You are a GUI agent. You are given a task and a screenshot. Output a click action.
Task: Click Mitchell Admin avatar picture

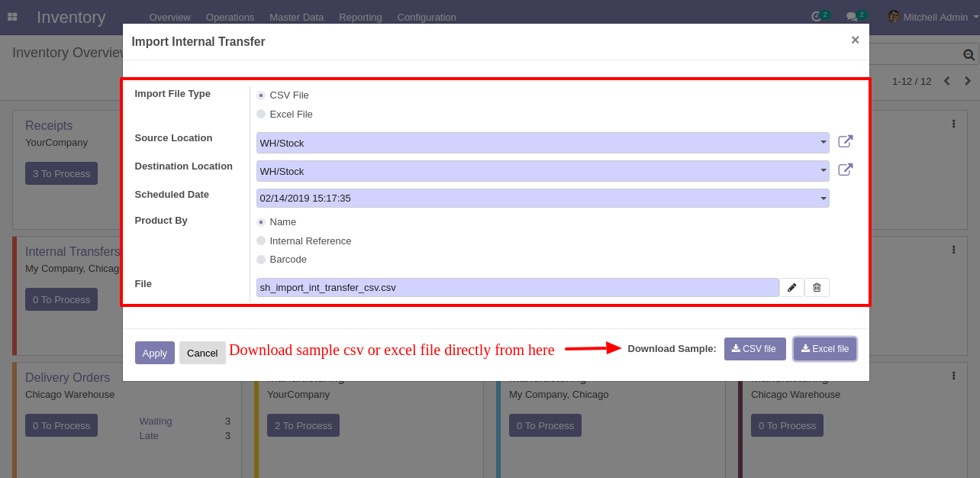point(894,17)
